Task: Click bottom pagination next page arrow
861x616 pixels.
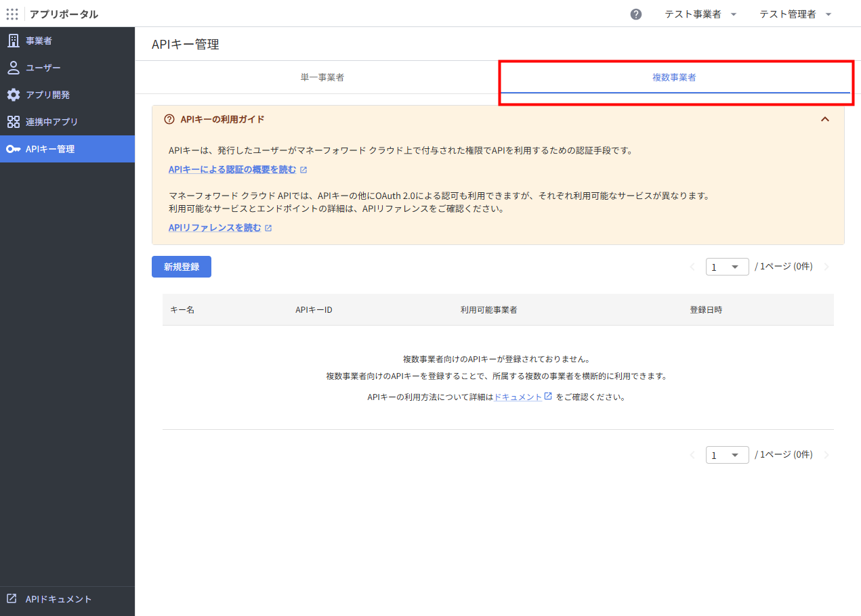Action: (x=826, y=455)
